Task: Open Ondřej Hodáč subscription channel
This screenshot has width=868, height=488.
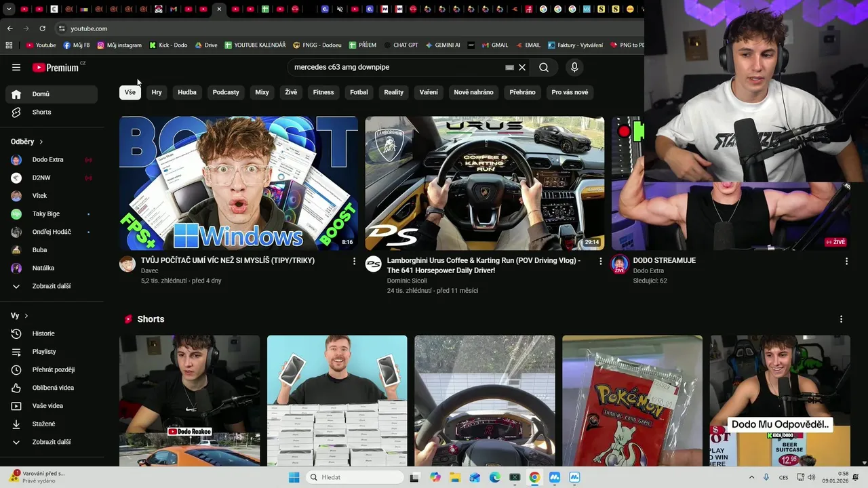Action: (x=52, y=232)
